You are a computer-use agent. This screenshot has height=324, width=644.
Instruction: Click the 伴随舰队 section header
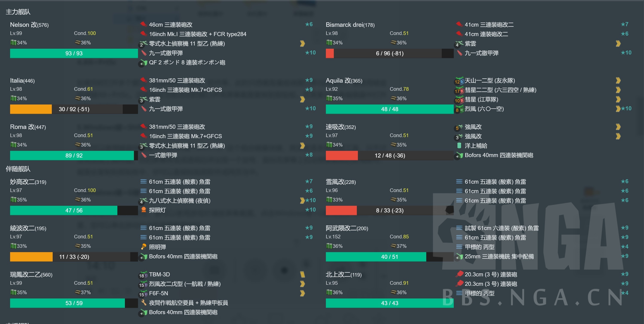point(18,169)
